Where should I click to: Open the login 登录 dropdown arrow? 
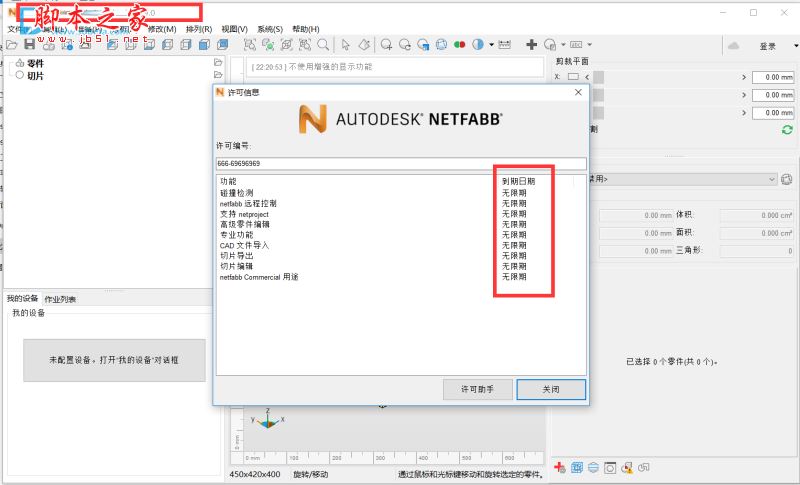796,46
